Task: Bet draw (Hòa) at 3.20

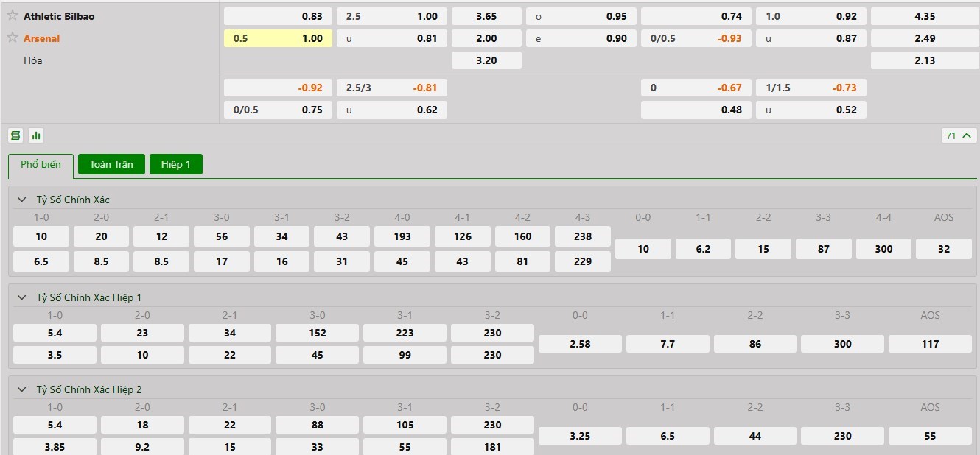Action: (x=486, y=60)
